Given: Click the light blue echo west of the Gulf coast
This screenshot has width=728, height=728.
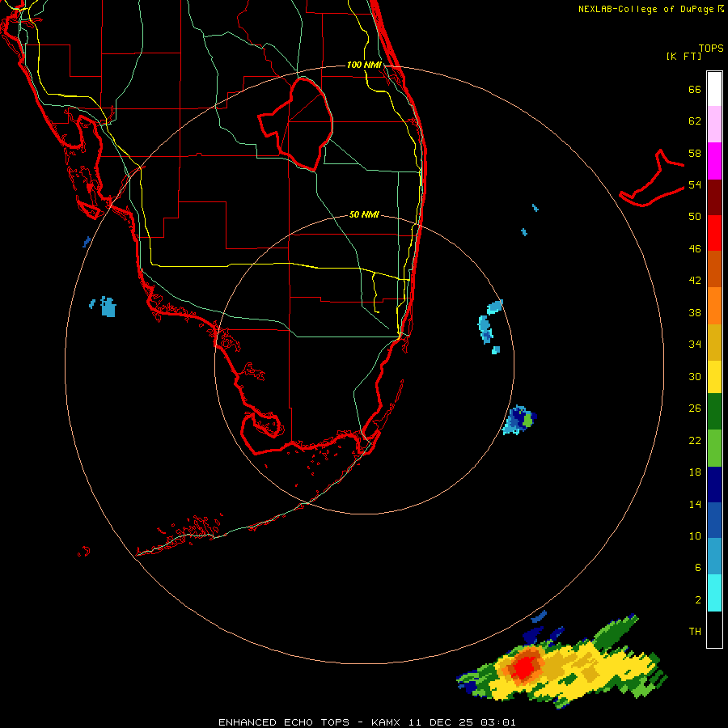Looking at the screenshot, I should pyautogui.click(x=108, y=307).
